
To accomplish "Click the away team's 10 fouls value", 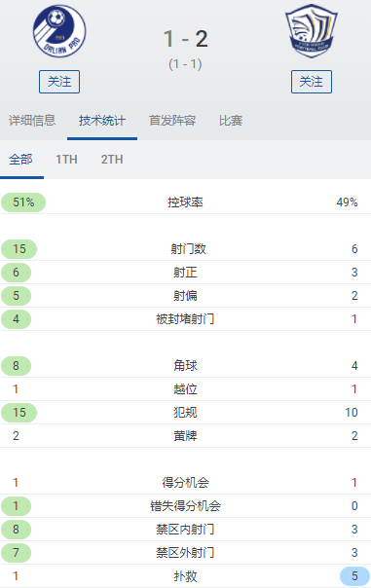I will pos(352,412).
